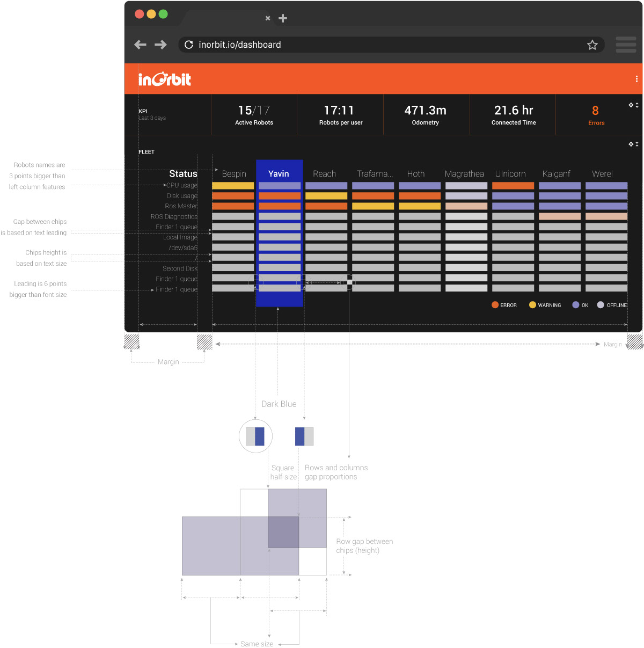Select the Bespin robot column header
This screenshot has height=648, width=644.
234,173
